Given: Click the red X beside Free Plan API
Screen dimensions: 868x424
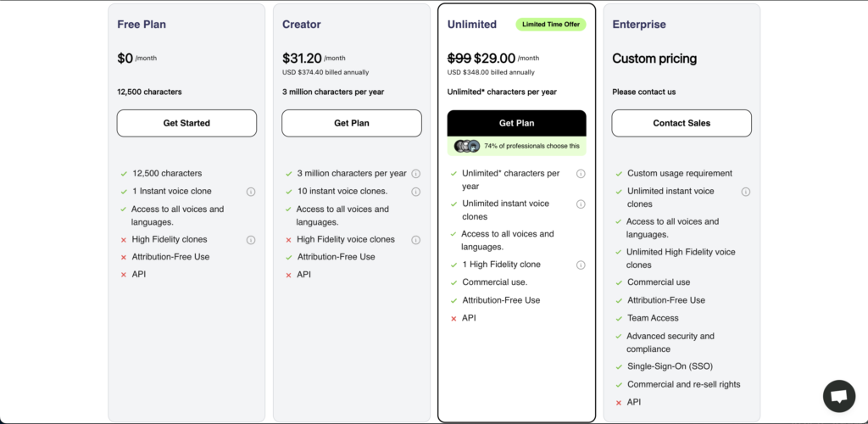Looking at the screenshot, I should (124, 275).
